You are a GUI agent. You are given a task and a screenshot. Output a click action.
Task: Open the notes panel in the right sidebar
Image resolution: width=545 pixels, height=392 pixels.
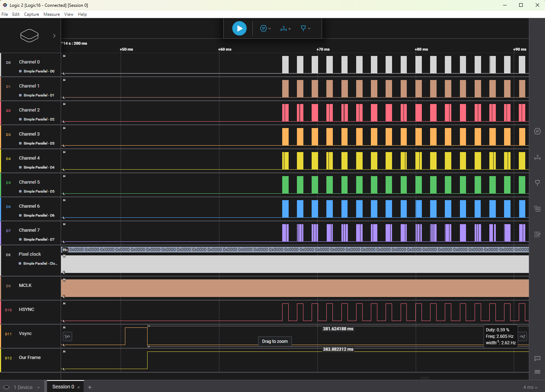point(537,234)
